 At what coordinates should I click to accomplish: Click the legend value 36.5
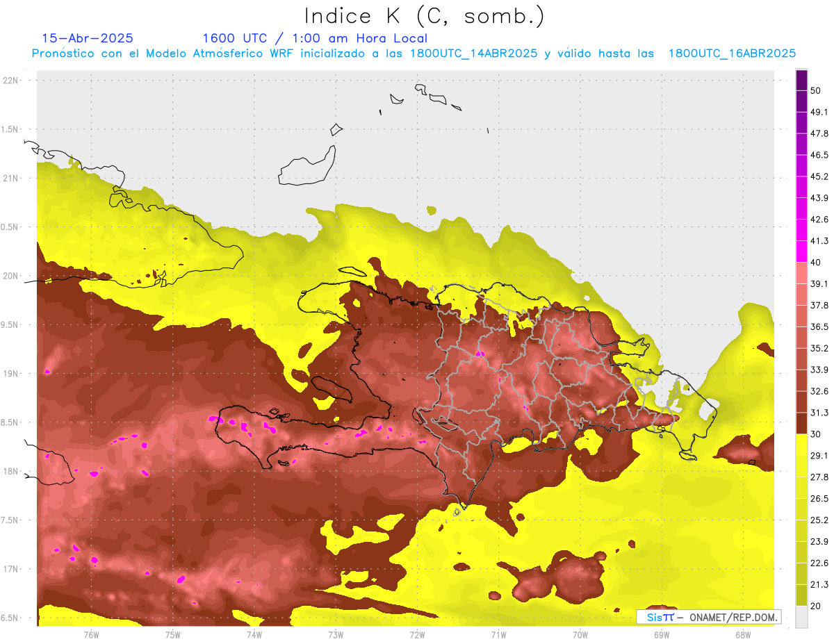click(819, 327)
